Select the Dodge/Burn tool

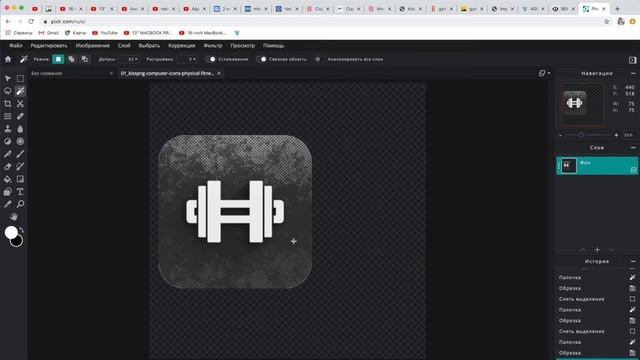(8, 141)
